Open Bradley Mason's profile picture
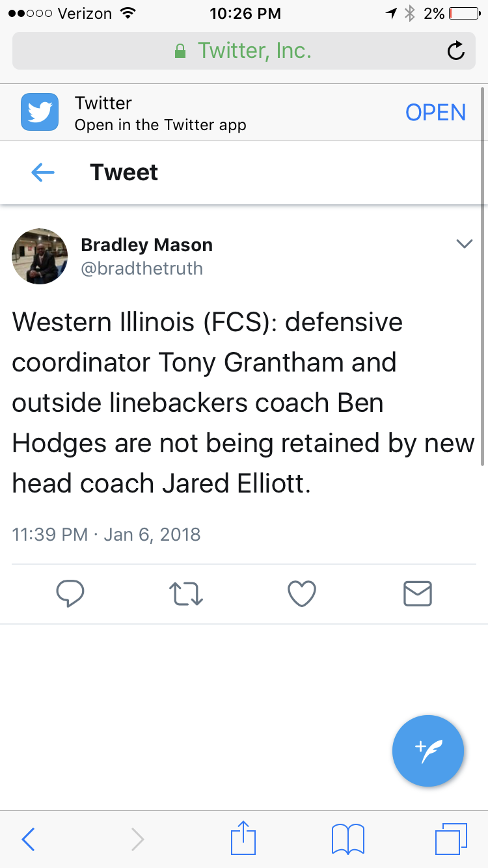 pos(40,256)
